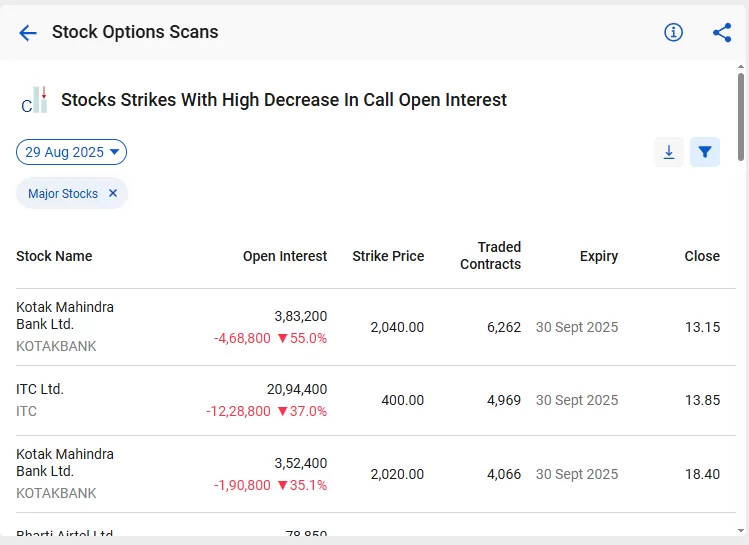Open the ITC Ltd. stock row
This screenshot has width=749, height=545.
[x=376, y=400]
